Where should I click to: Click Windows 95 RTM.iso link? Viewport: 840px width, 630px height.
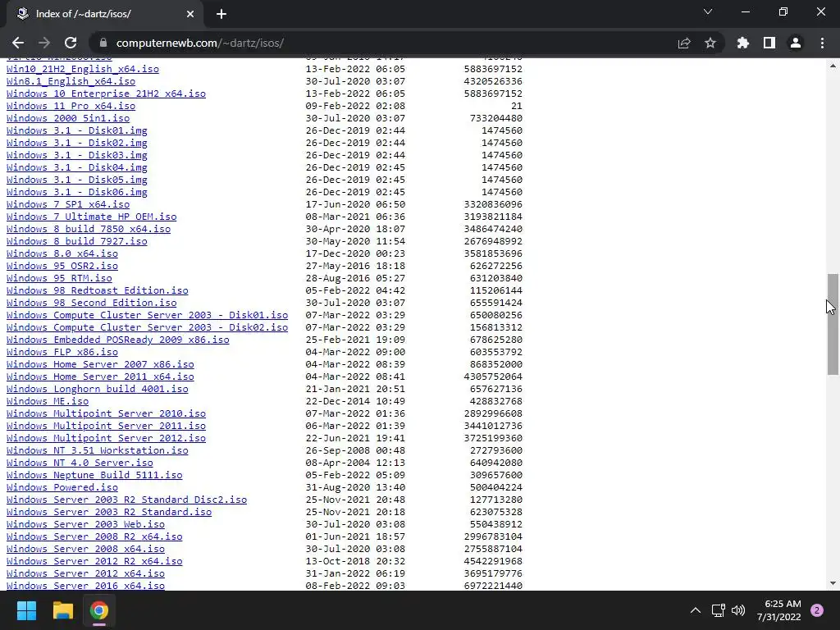pyautogui.click(x=59, y=279)
